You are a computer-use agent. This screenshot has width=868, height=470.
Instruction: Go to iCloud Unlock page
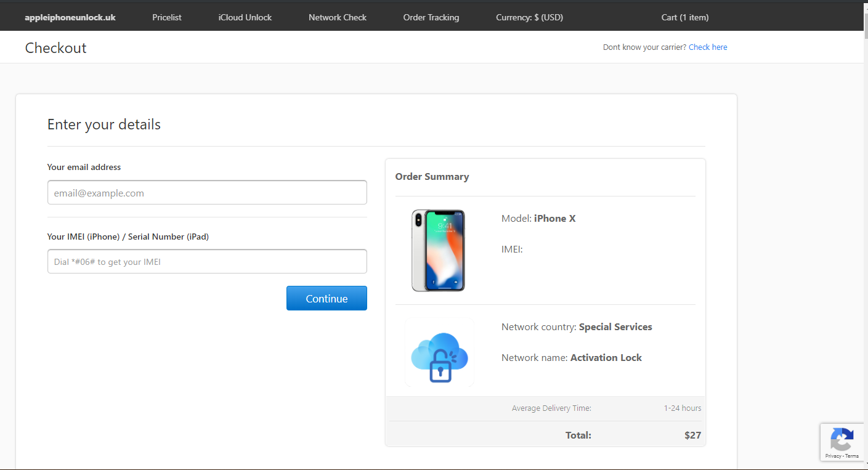tap(245, 17)
